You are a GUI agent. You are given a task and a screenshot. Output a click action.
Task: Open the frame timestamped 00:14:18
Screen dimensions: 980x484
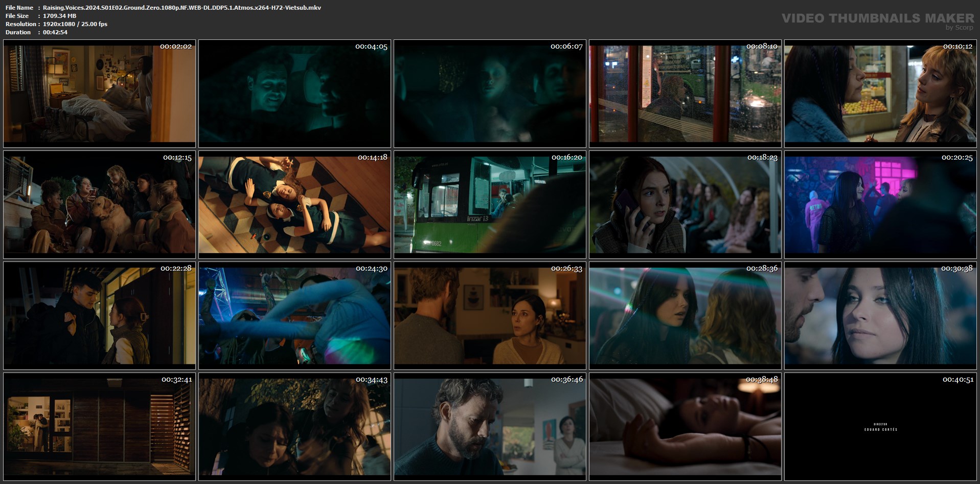pos(294,205)
